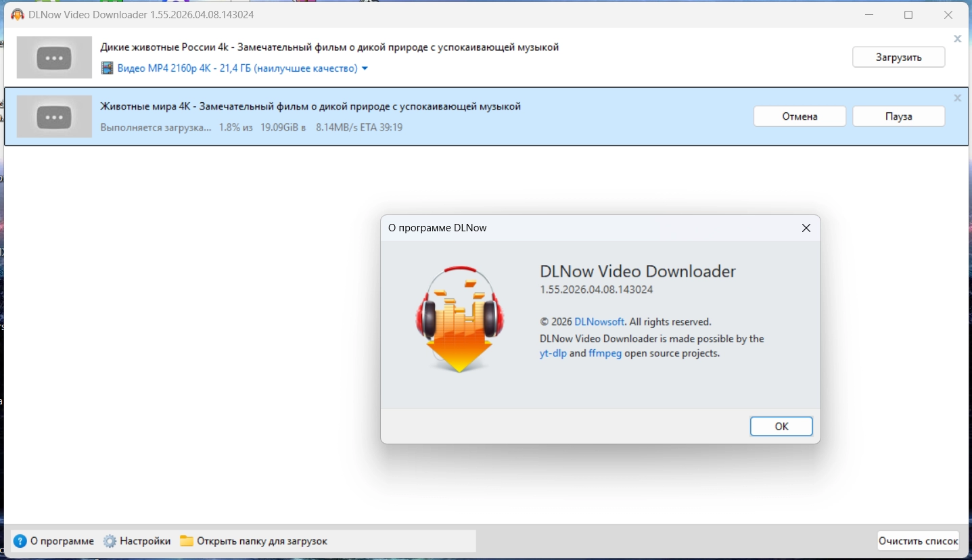Image resolution: width=972 pixels, height=560 pixels.
Task: Click the 8.14MB/s ETA 39:19 speed text
Action: click(359, 127)
